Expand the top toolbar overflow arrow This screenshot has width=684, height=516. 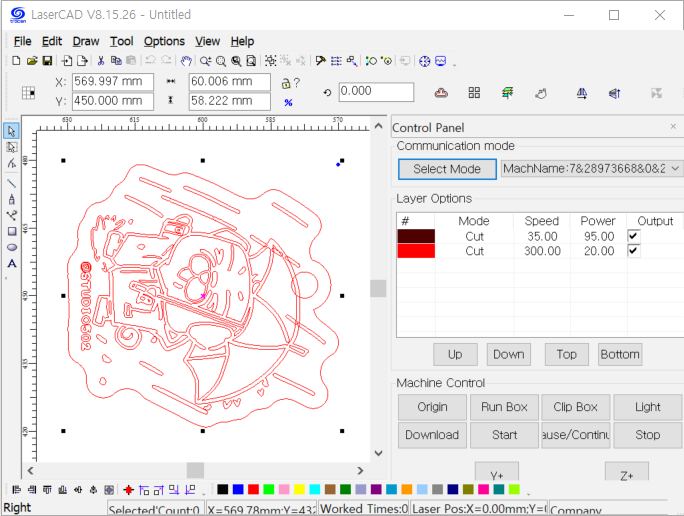click(x=455, y=65)
